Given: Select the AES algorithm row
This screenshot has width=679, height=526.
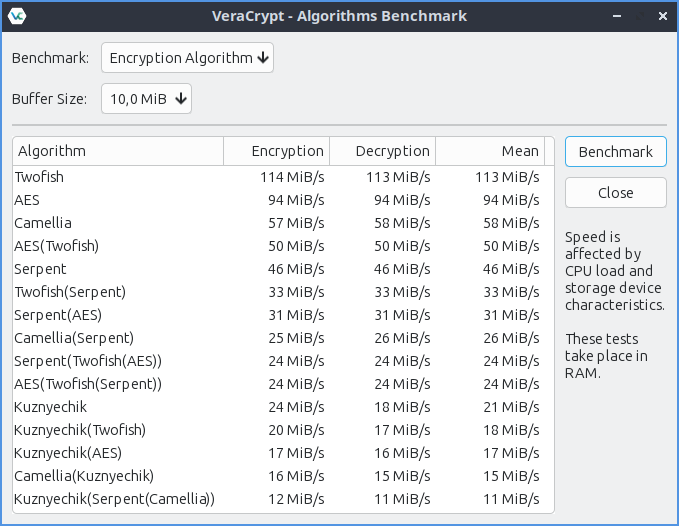Looking at the screenshot, I should pos(283,200).
